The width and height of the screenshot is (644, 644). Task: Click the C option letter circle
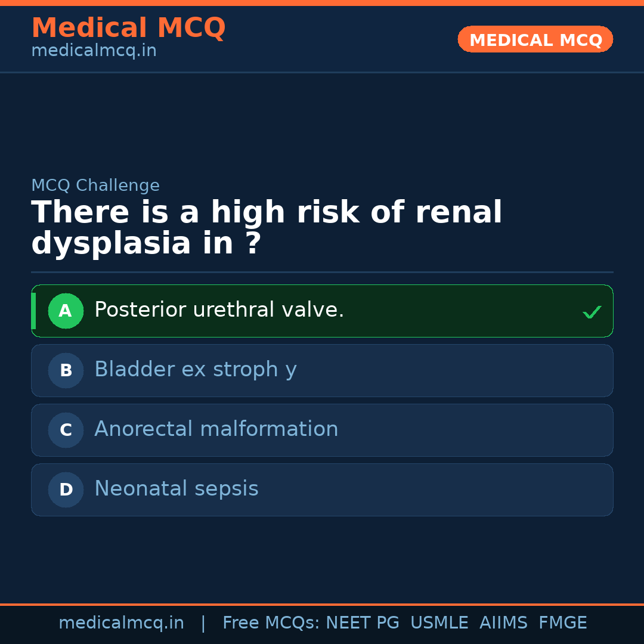66,430
